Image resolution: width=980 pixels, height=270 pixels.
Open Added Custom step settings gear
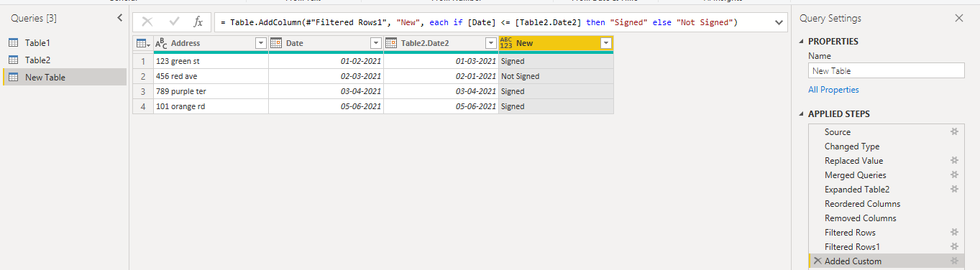[x=954, y=261]
